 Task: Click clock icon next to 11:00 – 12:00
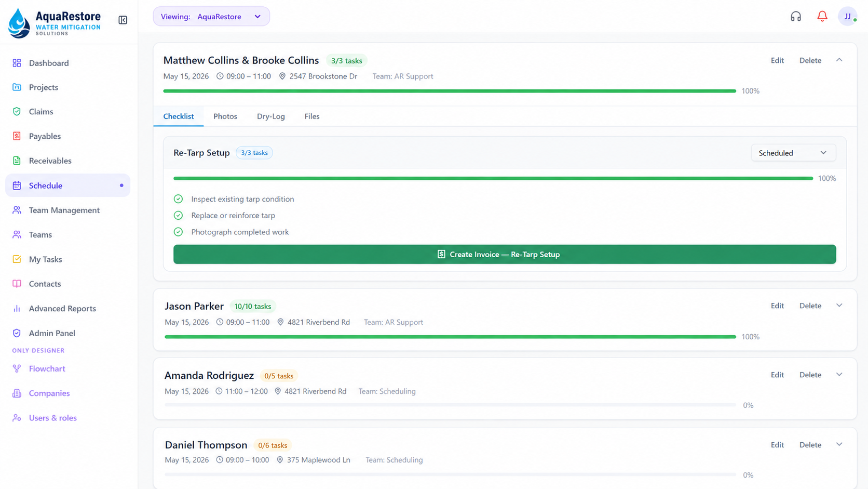click(219, 391)
